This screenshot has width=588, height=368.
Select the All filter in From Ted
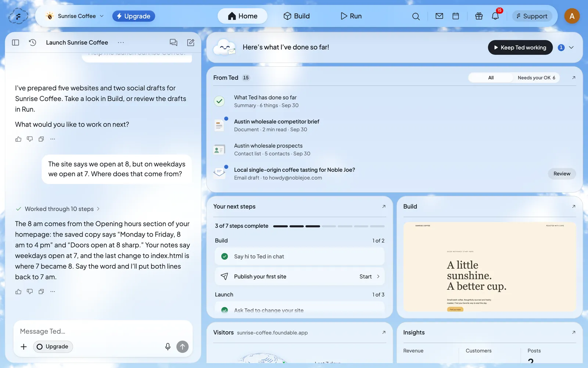pos(491,78)
